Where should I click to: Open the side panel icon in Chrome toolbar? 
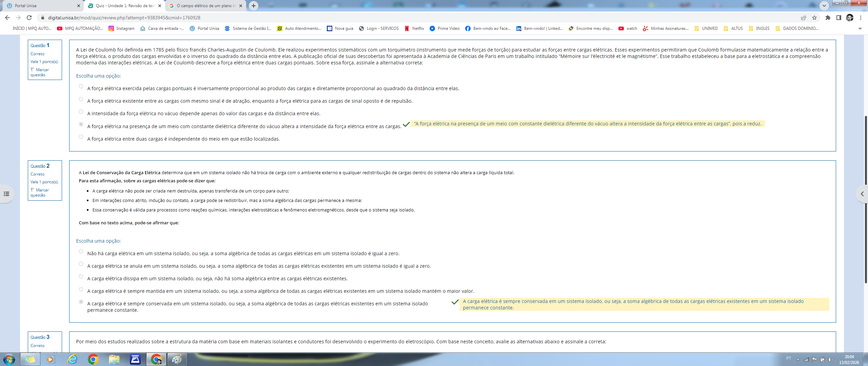(839, 18)
